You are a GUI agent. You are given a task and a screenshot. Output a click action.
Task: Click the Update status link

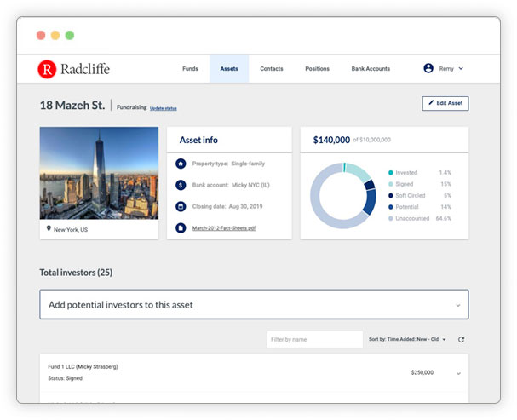[164, 108]
